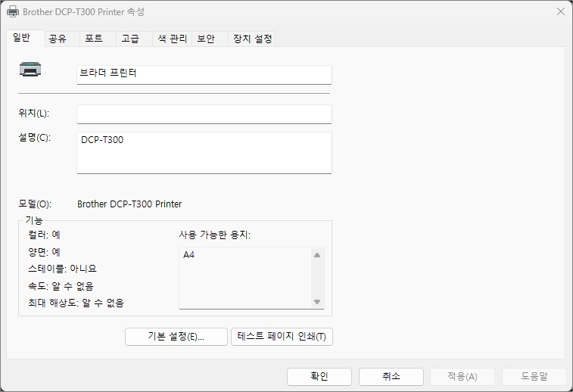
Task: Click the 설명 description box containing DCP-T300
Action: (204, 153)
